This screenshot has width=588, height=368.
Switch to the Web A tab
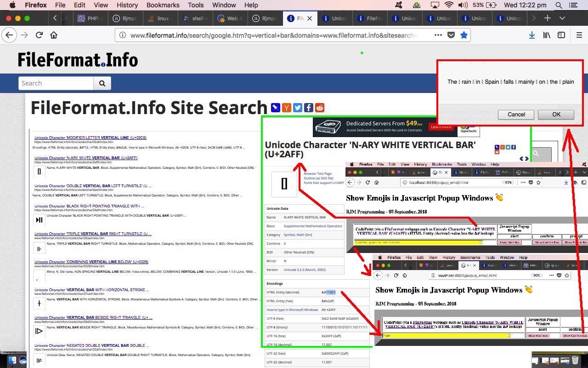click(231, 18)
